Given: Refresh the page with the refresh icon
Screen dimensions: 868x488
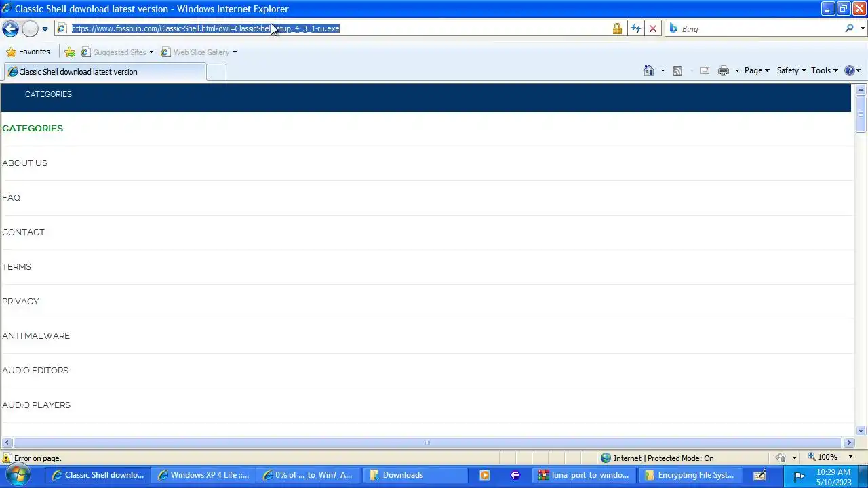Looking at the screenshot, I should click(636, 28).
